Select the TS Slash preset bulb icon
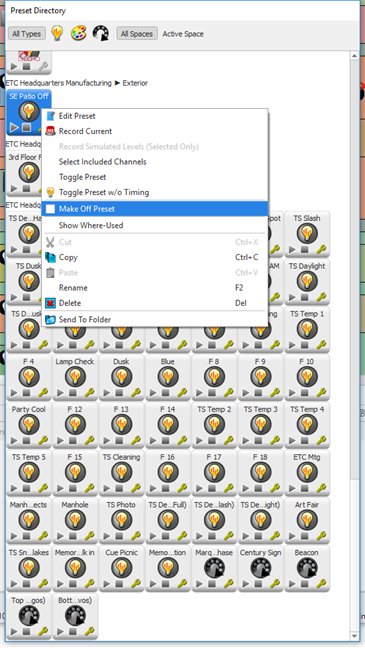 tap(307, 233)
